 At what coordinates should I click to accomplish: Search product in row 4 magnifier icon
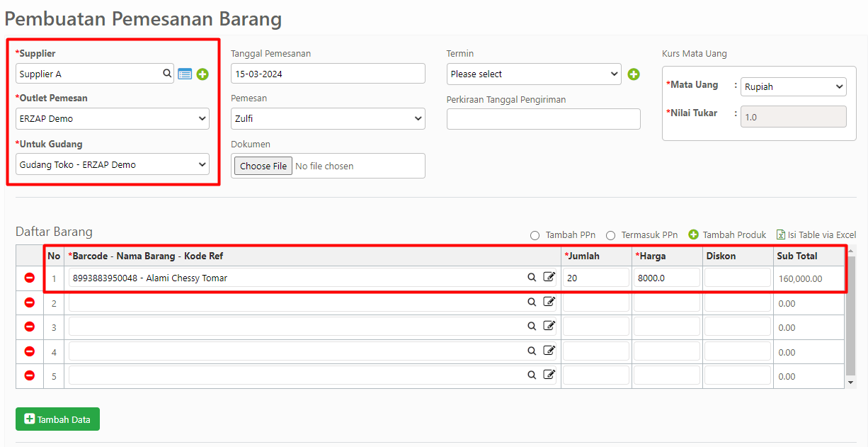[532, 351]
